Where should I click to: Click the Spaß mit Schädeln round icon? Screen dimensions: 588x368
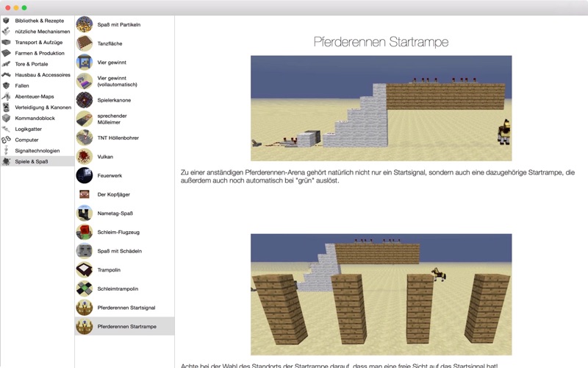pos(85,251)
